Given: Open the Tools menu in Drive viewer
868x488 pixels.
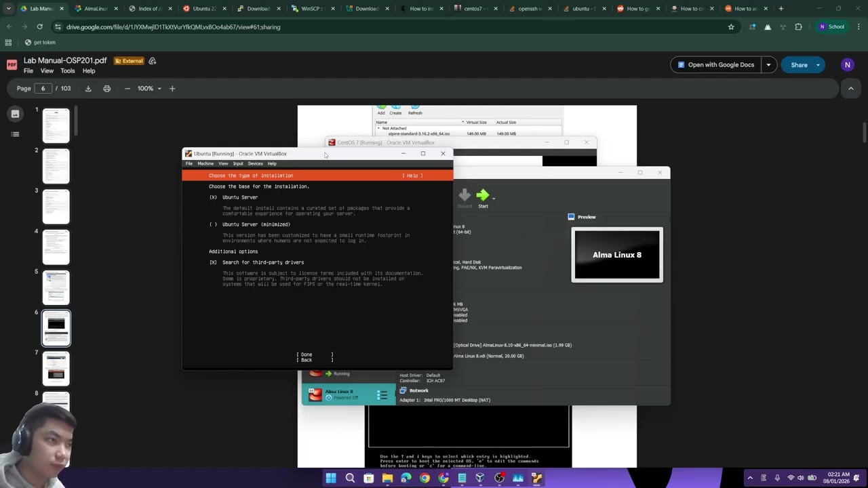Looking at the screenshot, I should [68, 70].
